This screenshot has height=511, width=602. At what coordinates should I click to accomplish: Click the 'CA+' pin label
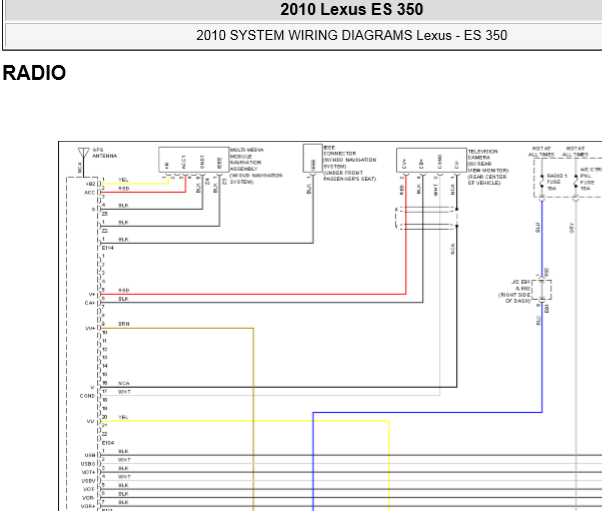tap(89, 303)
